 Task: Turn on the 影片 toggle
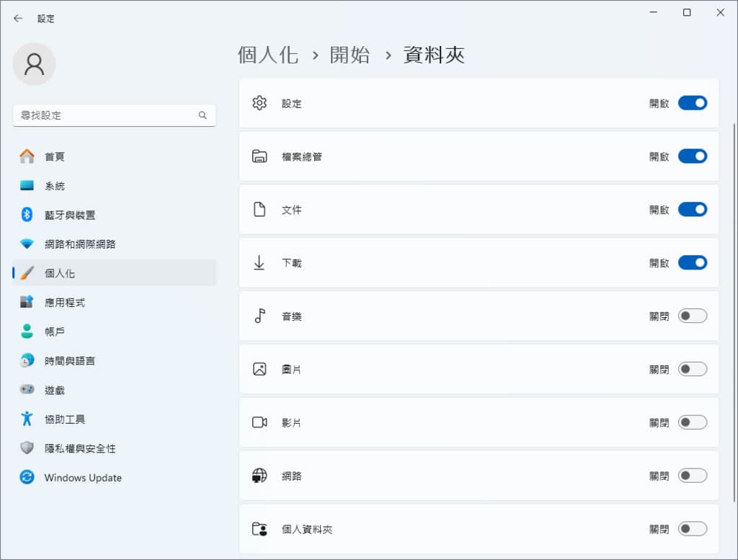(x=693, y=422)
